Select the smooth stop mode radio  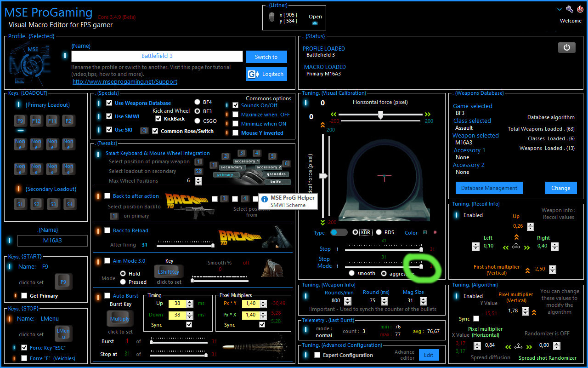[351, 273]
